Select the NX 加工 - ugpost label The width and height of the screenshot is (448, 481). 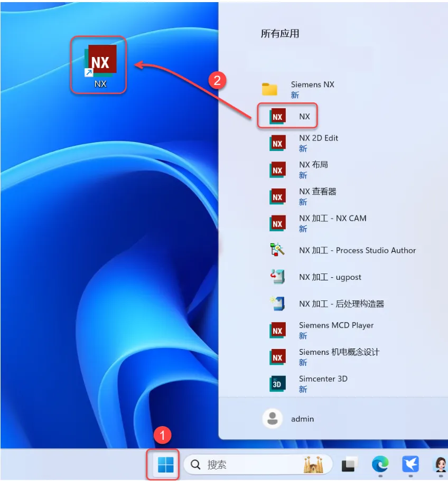click(330, 277)
